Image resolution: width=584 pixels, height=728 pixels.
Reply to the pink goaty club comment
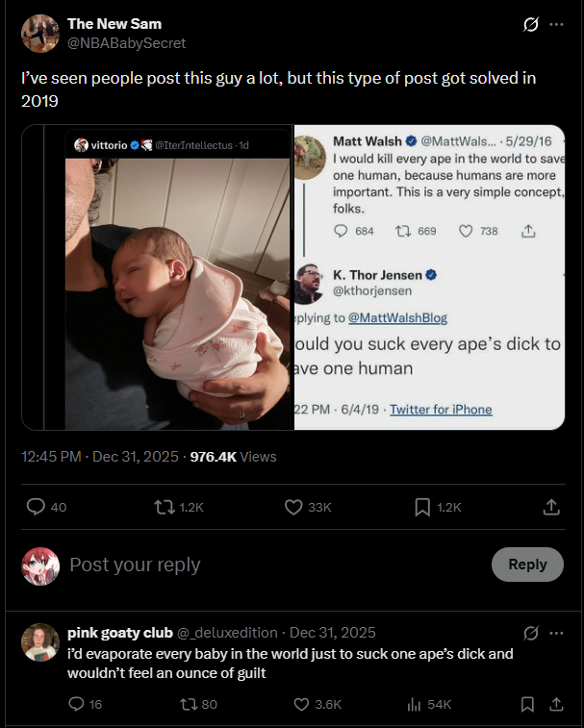(78, 704)
